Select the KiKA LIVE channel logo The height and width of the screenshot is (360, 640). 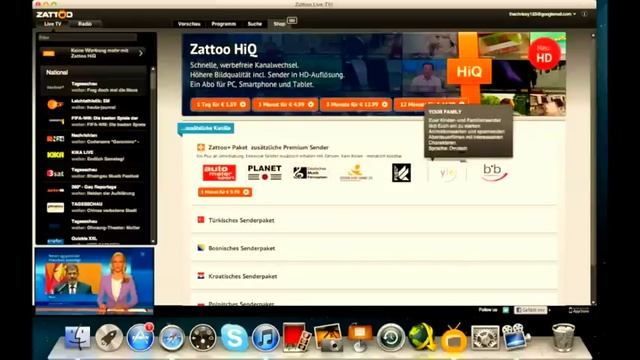[55, 156]
